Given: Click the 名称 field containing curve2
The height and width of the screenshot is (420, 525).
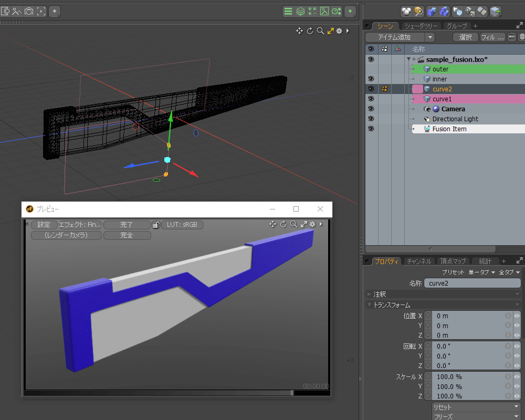Looking at the screenshot, I should 472,283.
